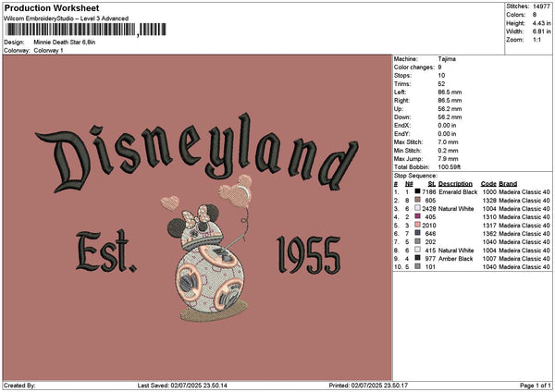Click the Disneyland embroidery design preview
Viewport: 555px width, 392px height.
[x=197, y=217]
